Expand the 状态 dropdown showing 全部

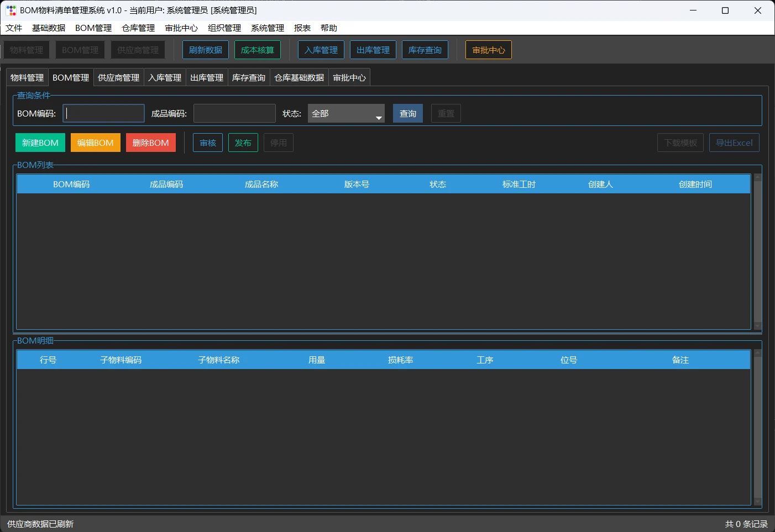pos(346,113)
